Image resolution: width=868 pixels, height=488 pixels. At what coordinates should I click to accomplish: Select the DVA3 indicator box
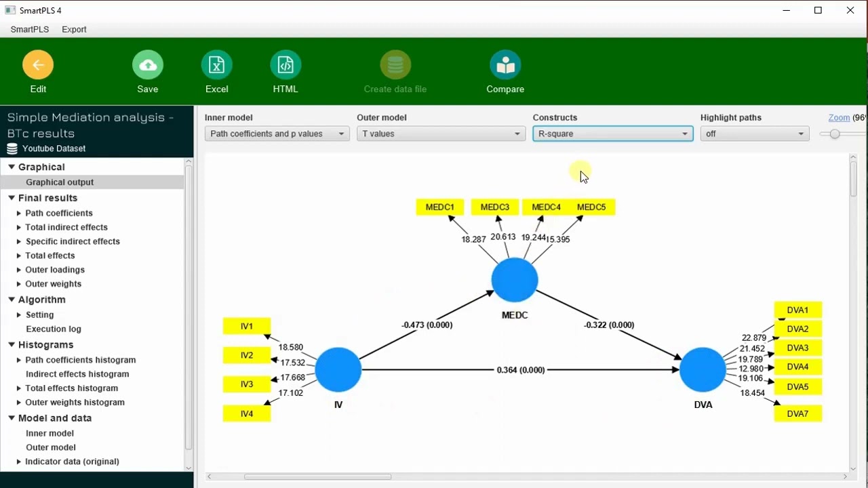798,348
